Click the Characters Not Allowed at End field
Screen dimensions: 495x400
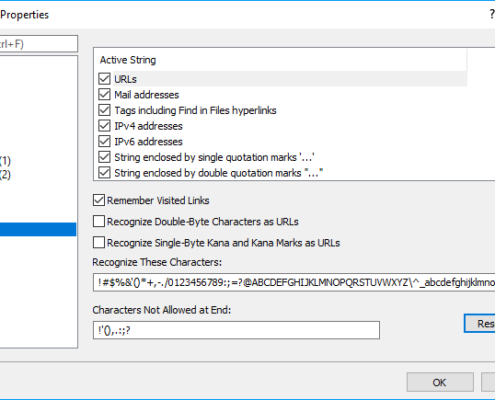[x=236, y=330]
